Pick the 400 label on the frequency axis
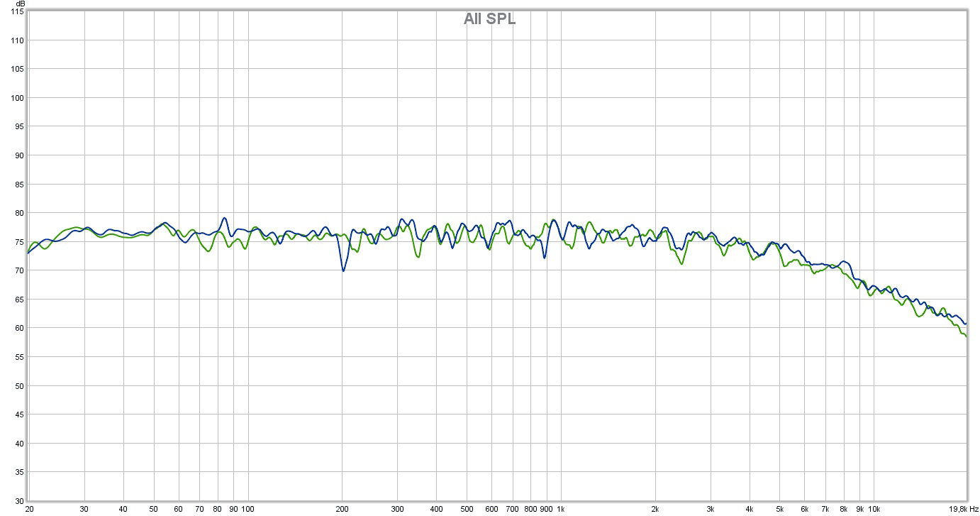Viewport: 980px width, 516px height. point(437,509)
